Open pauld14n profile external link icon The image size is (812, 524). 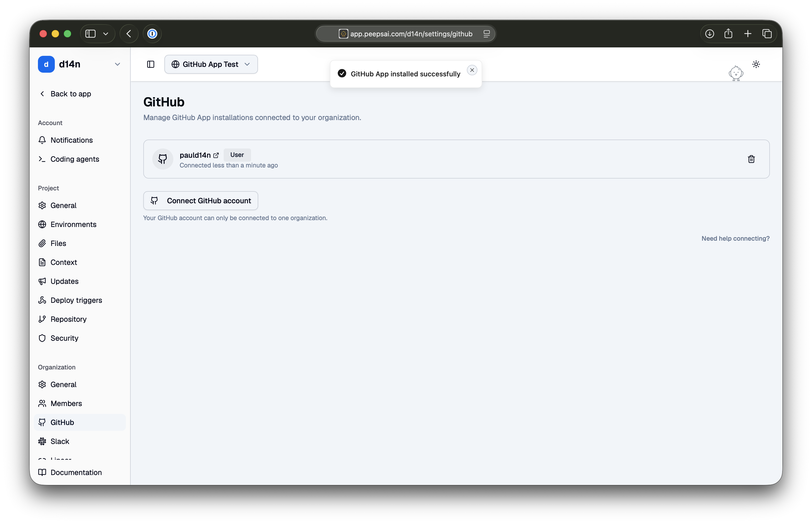216,156
